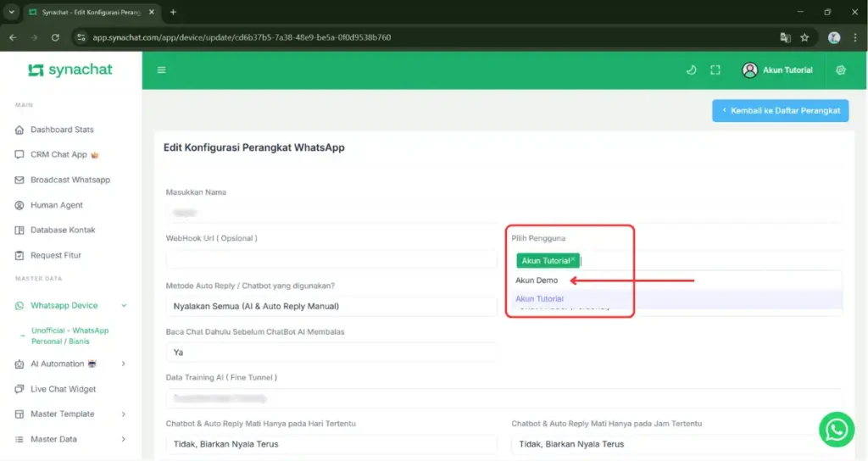Open a new browser tab
Screen dimensions: 868x461
click(173, 12)
